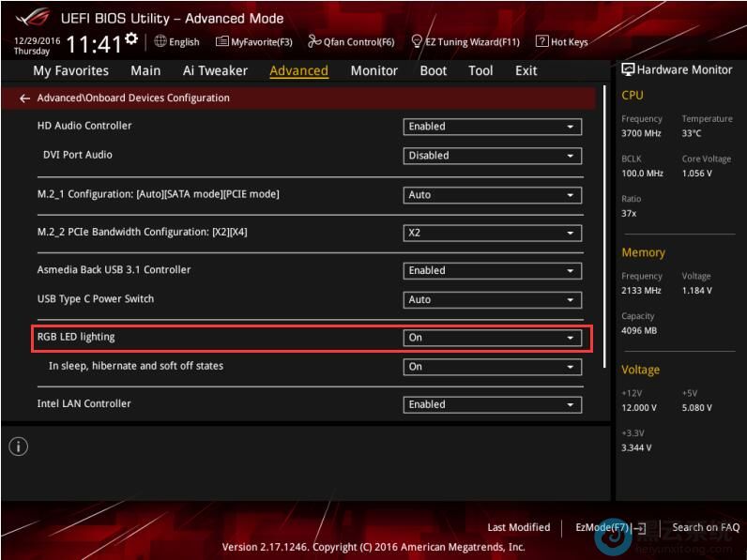Click the settings gear next to the clock
747x560 pixels.
pos(131,38)
